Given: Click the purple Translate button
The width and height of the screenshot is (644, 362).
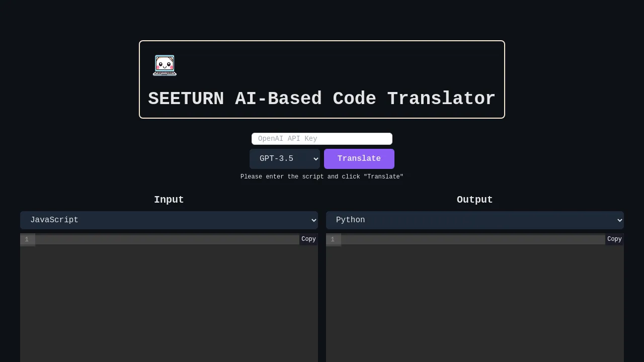Looking at the screenshot, I should point(359,159).
